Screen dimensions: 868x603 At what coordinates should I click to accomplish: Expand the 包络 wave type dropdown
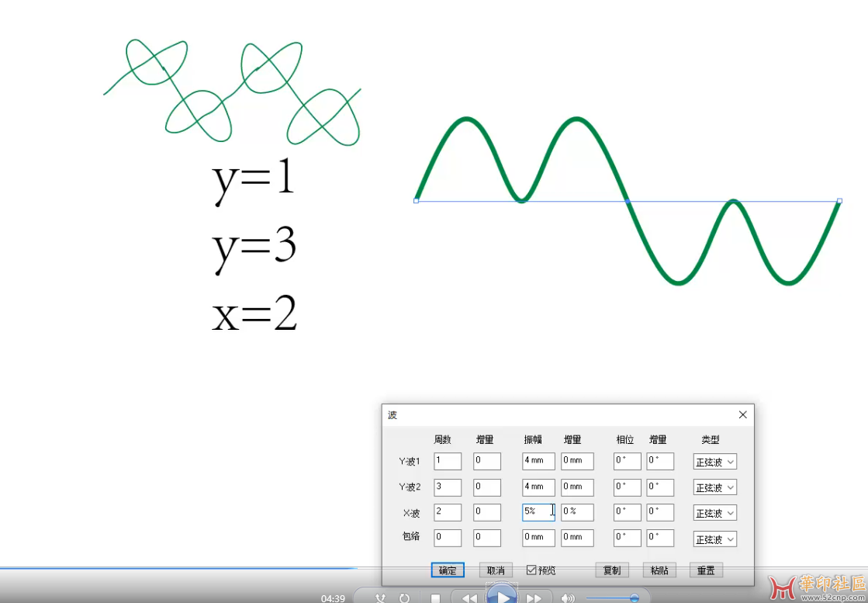pyautogui.click(x=714, y=539)
